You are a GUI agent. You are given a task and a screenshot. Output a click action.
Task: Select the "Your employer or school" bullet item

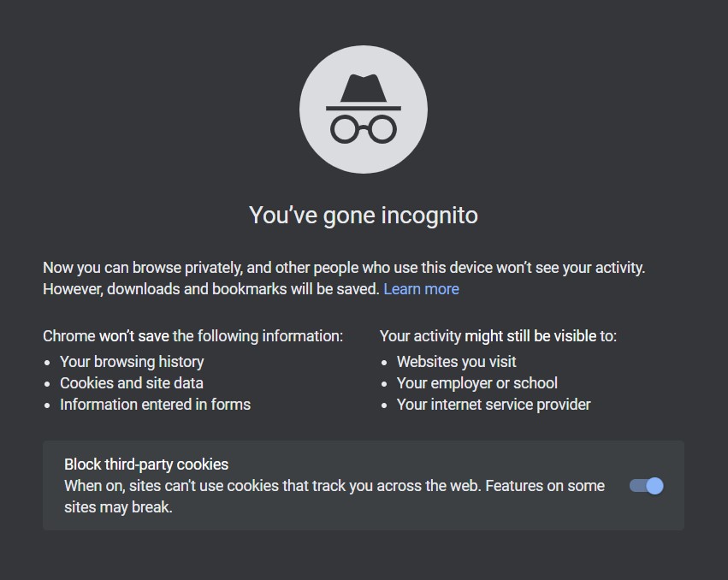(476, 383)
